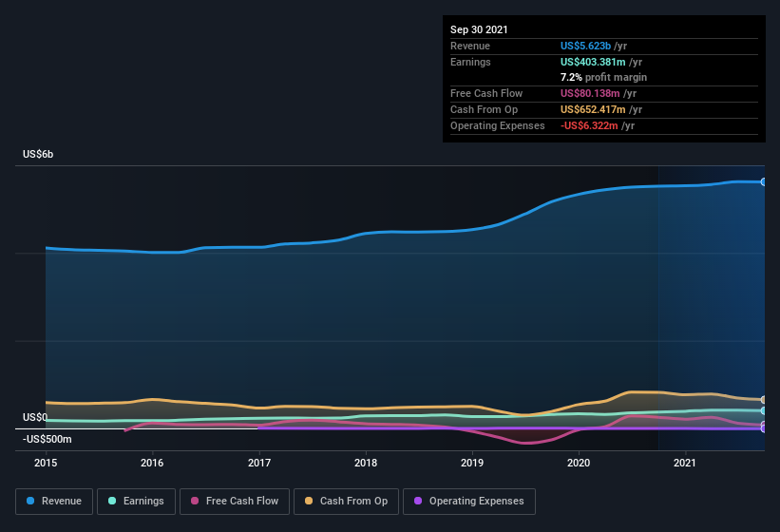Toggle the Revenue legend button
The image size is (780, 532).
click(54, 502)
